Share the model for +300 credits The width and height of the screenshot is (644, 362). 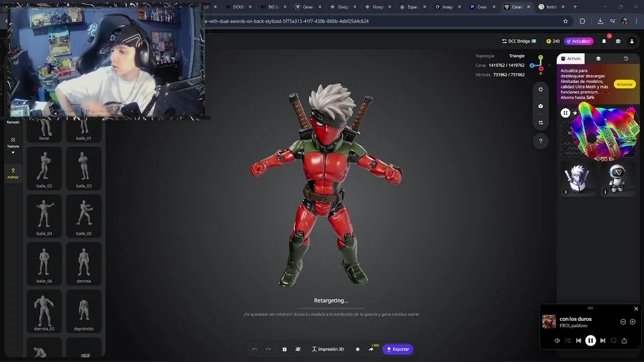point(371,349)
